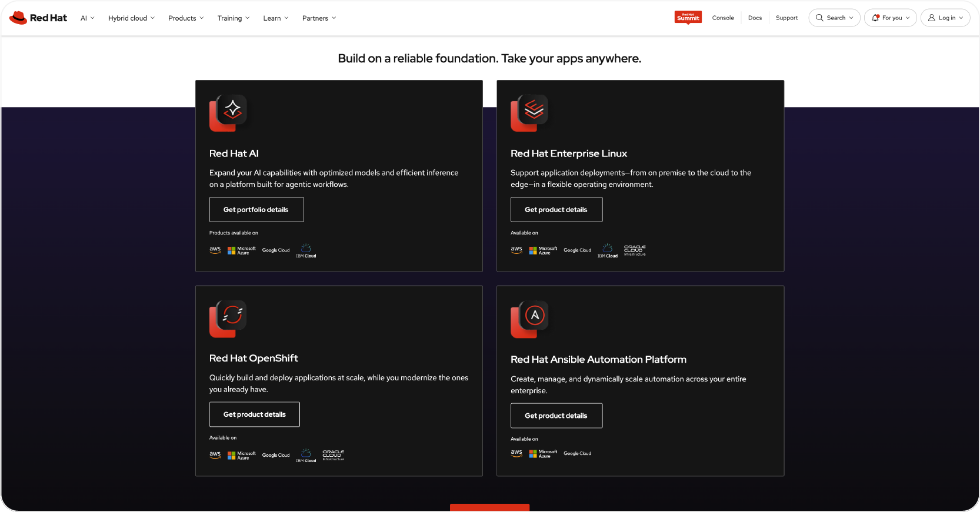This screenshot has width=980, height=512.
Task: Click the Ansible Automation Platform icon
Action: [529, 320]
